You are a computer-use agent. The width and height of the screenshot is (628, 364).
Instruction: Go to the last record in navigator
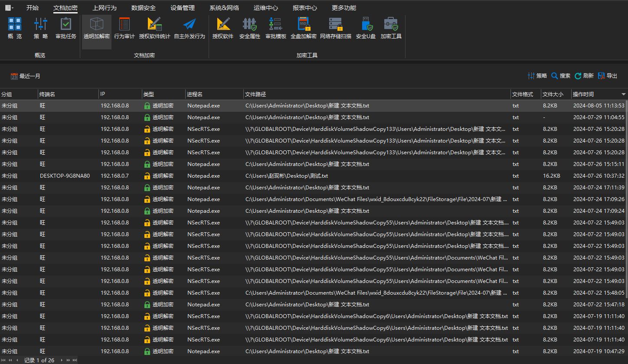(x=75, y=360)
